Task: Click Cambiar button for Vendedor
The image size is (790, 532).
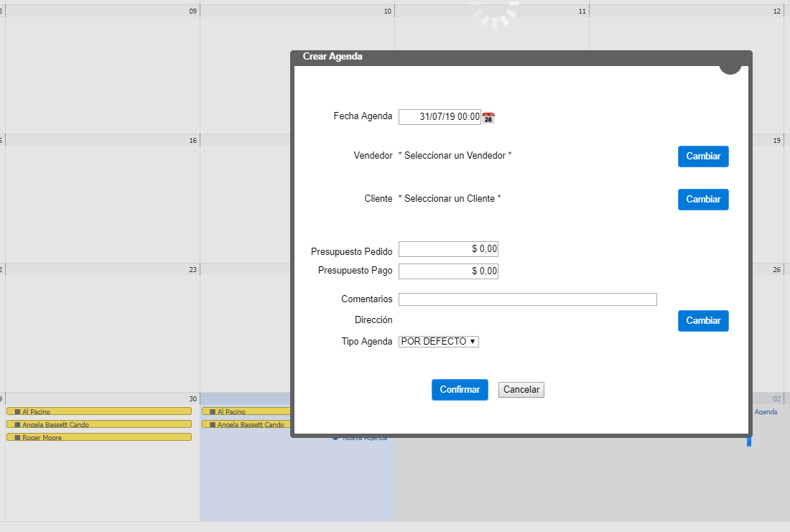Action: [x=703, y=157]
